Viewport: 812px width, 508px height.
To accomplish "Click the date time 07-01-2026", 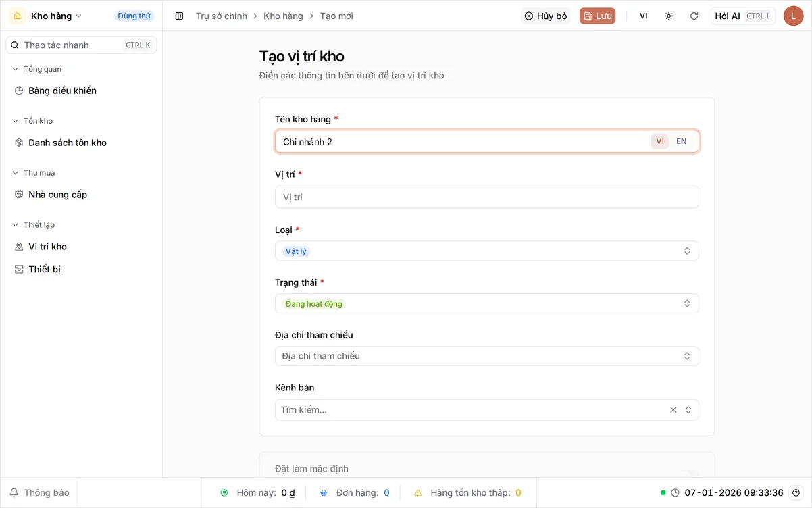I will click(734, 493).
